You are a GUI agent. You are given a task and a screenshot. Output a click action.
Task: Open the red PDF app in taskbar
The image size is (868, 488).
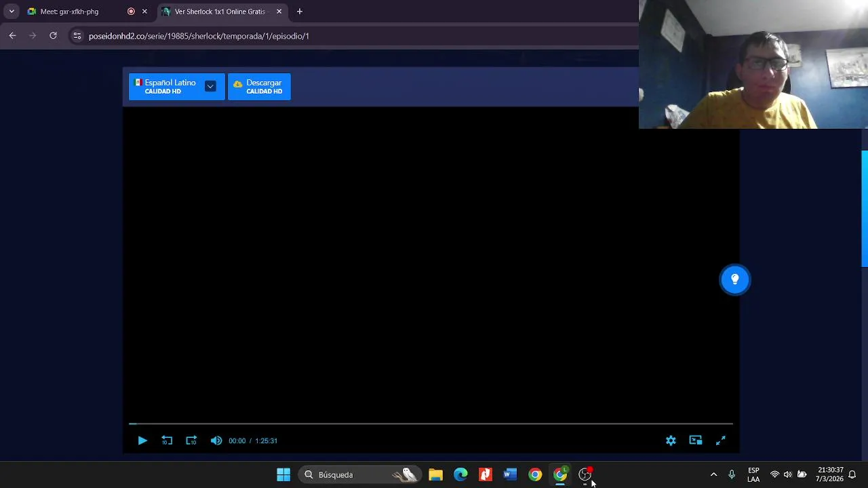click(x=486, y=474)
